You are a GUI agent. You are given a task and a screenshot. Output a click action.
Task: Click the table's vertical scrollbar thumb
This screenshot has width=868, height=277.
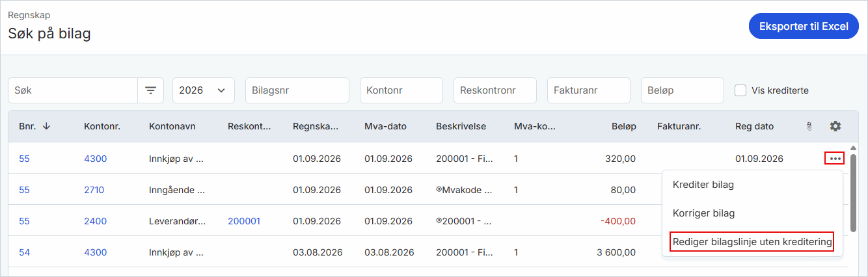853,192
